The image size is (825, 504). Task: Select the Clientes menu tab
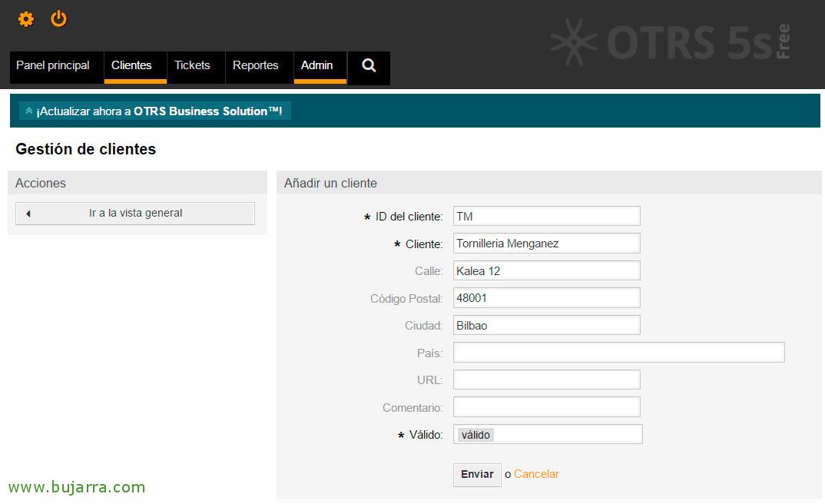click(x=131, y=66)
